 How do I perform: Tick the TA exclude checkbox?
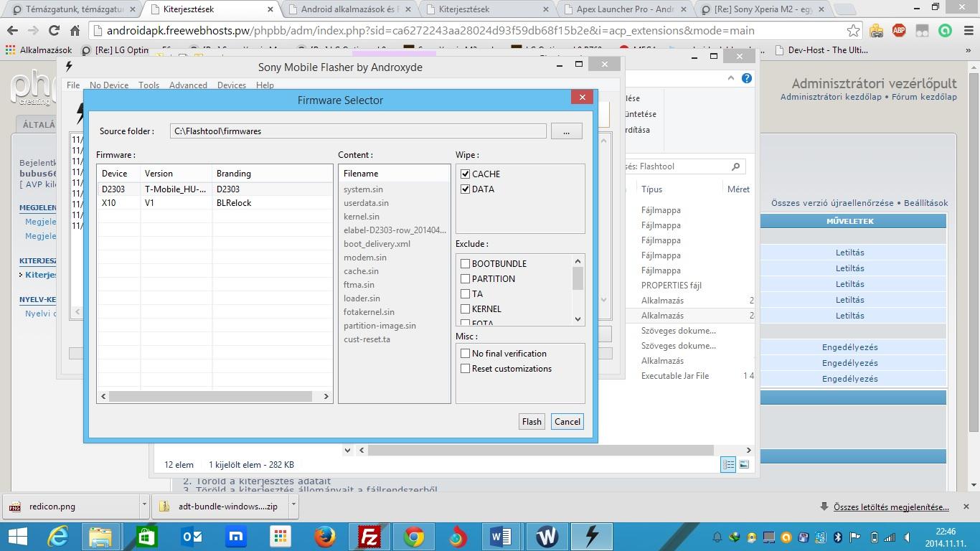tap(466, 294)
